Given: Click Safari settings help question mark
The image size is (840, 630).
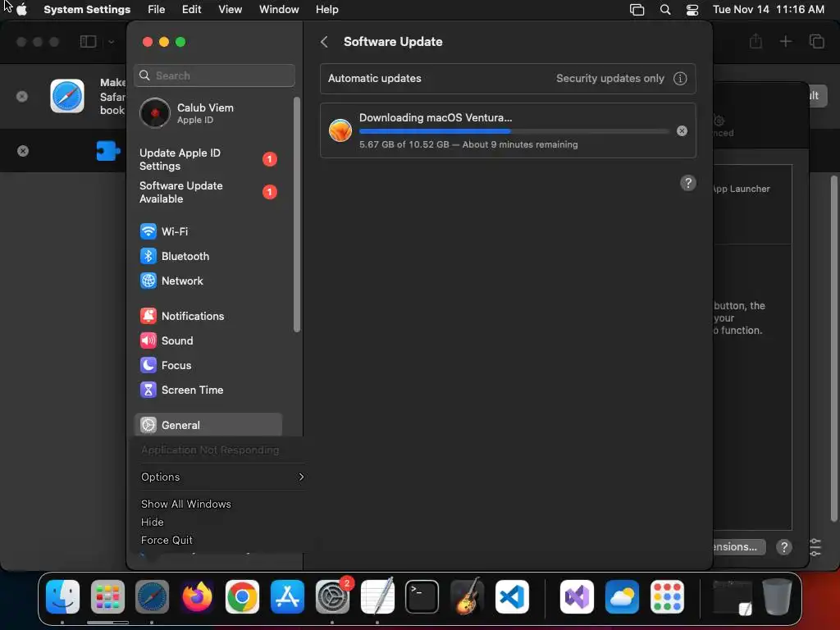Looking at the screenshot, I should tap(783, 547).
